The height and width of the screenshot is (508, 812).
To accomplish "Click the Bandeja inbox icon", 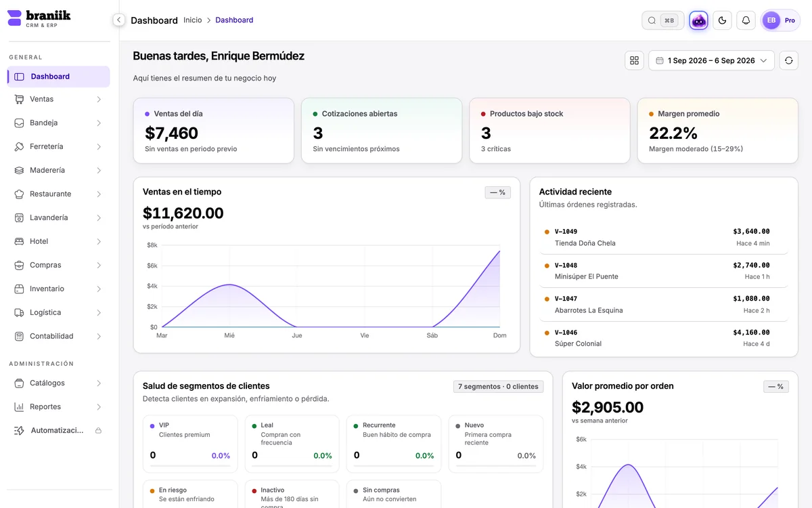I will click(x=19, y=123).
